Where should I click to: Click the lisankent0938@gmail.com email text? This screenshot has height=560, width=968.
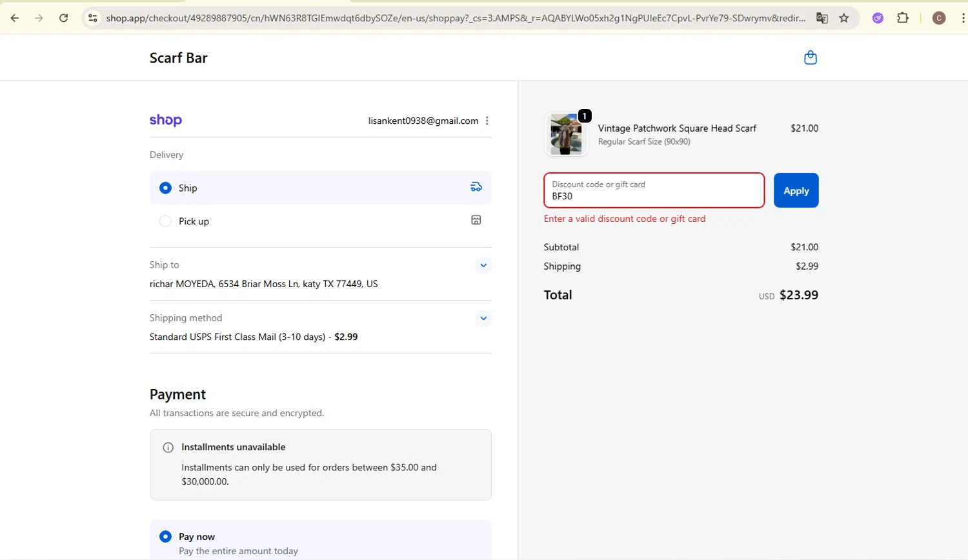pos(423,121)
